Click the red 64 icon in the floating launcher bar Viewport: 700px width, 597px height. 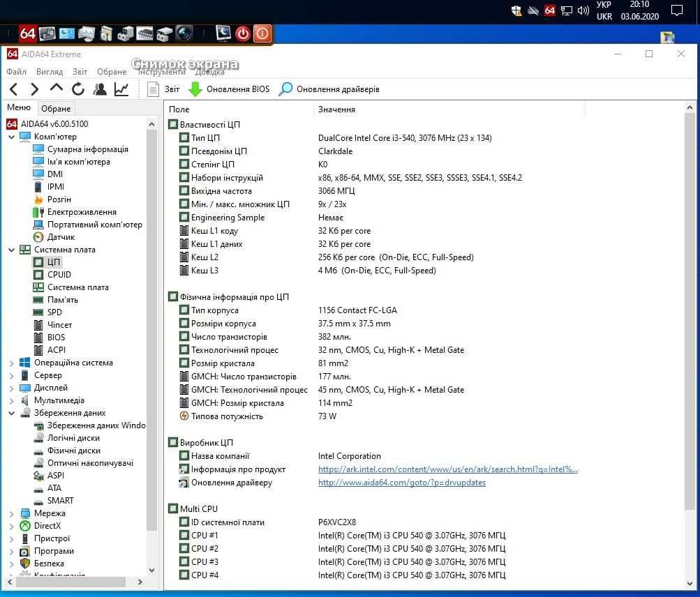[27, 33]
